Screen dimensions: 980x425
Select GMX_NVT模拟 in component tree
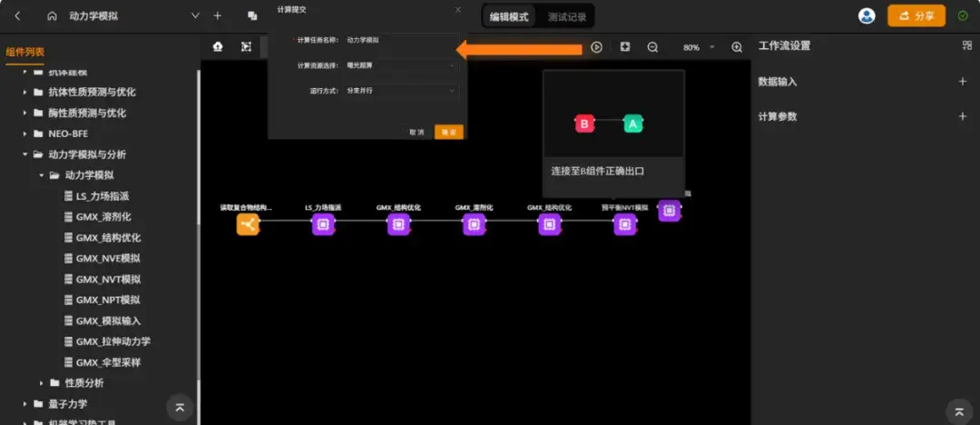108,279
